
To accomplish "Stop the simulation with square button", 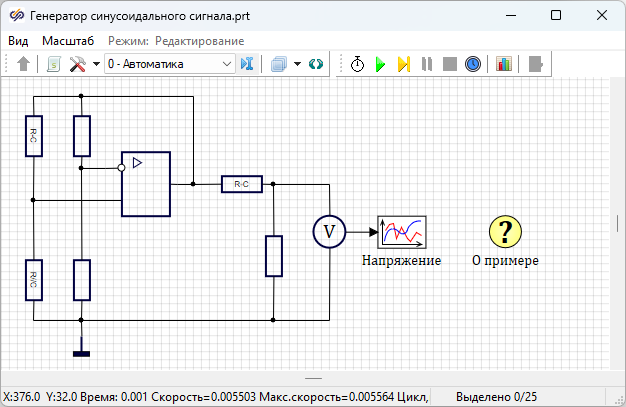I will click(x=449, y=64).
